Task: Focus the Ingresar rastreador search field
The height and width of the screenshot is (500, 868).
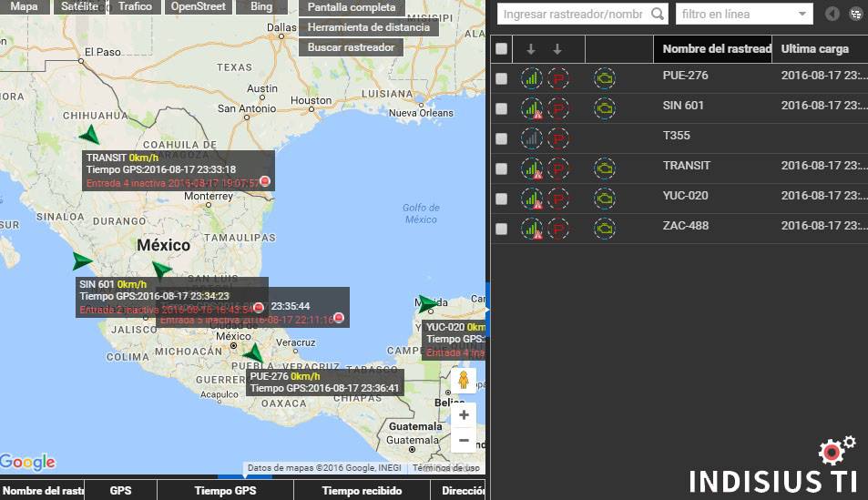Action: [573, 14]
